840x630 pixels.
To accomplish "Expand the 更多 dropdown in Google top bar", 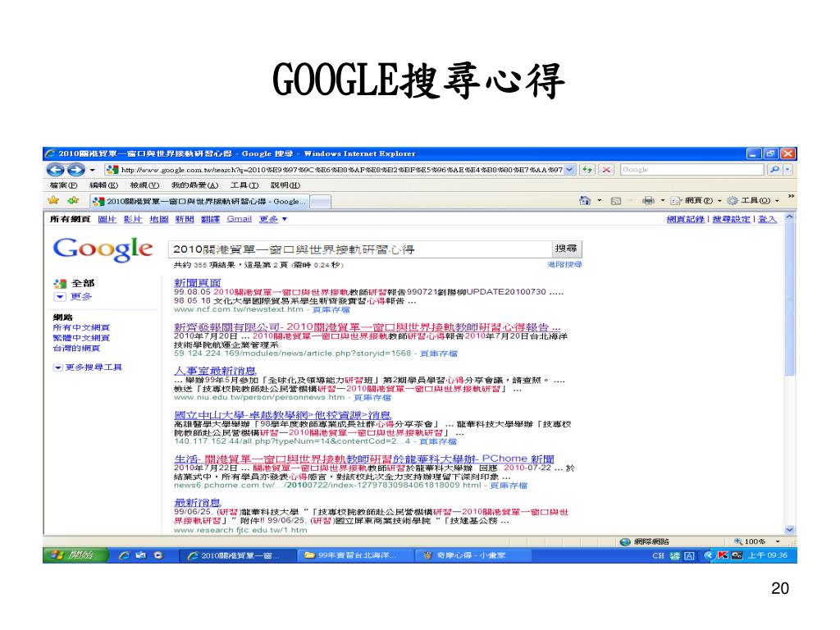I will 273,219.
